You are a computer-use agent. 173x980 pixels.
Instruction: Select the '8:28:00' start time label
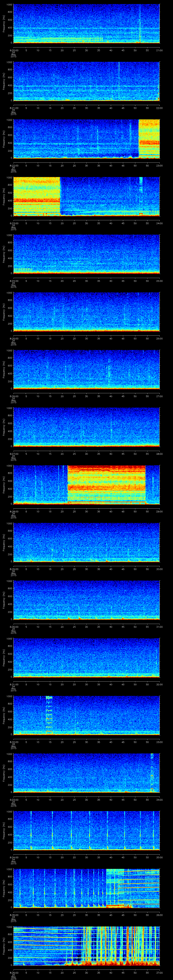pos(14,511)
